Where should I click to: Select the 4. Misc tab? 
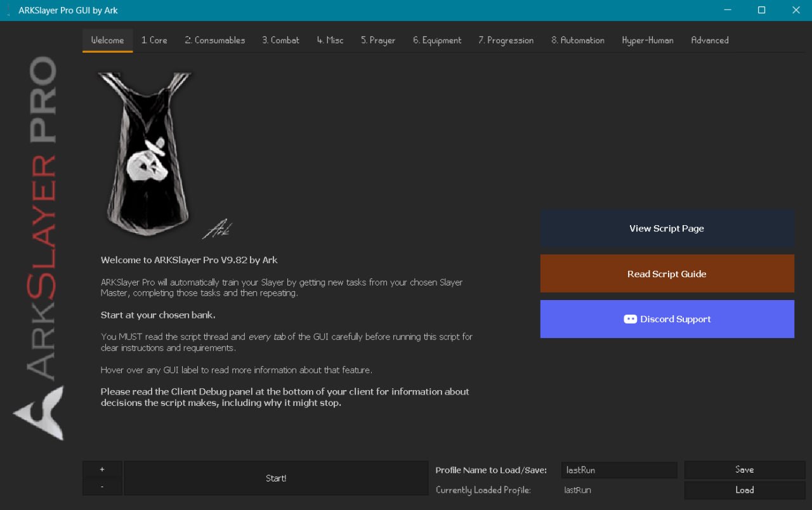(x=331, y=40)
